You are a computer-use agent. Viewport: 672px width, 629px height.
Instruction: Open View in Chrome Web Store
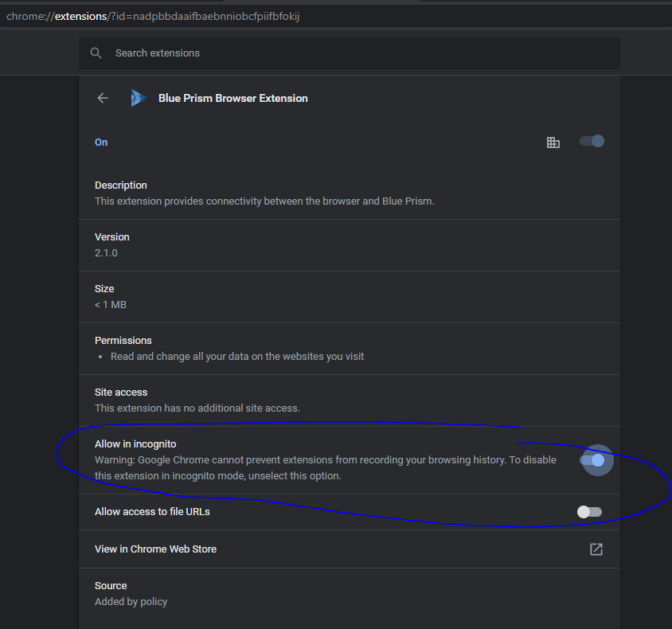coord(350,549)
